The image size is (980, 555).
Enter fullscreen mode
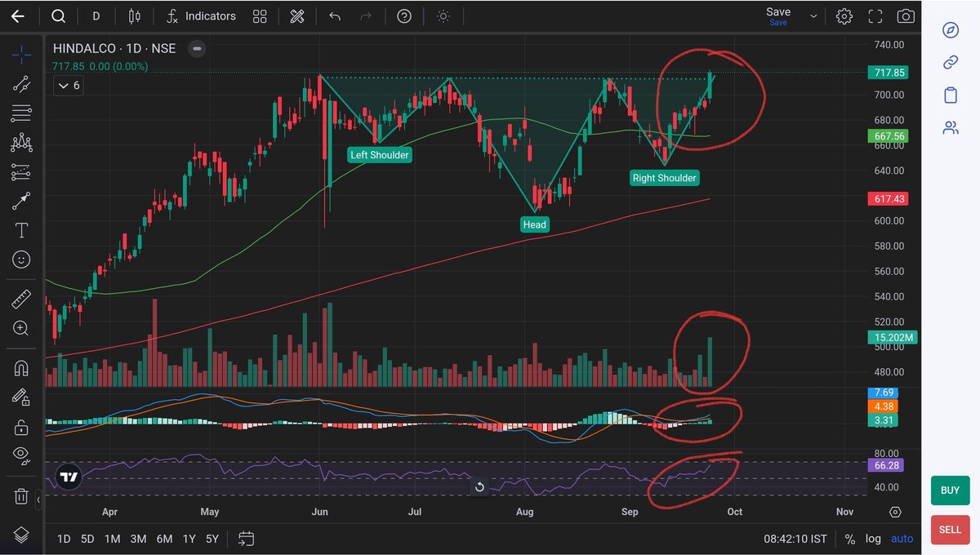pyautogui.click(x=875, y=16)
